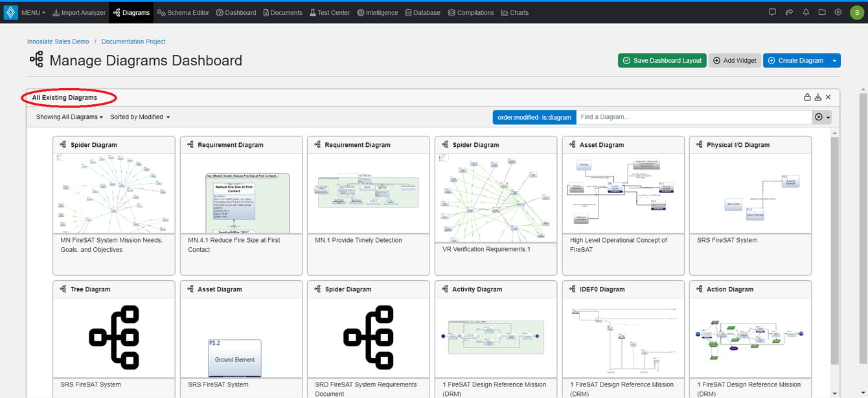Open the order:modified- is:diagram filter tag
868x398 pixels.
(533, 117)
